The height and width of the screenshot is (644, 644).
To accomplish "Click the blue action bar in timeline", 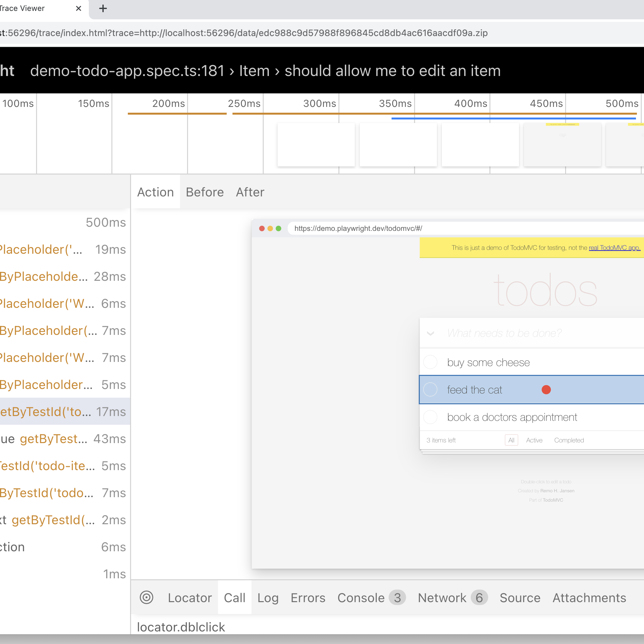I will 514,118.
